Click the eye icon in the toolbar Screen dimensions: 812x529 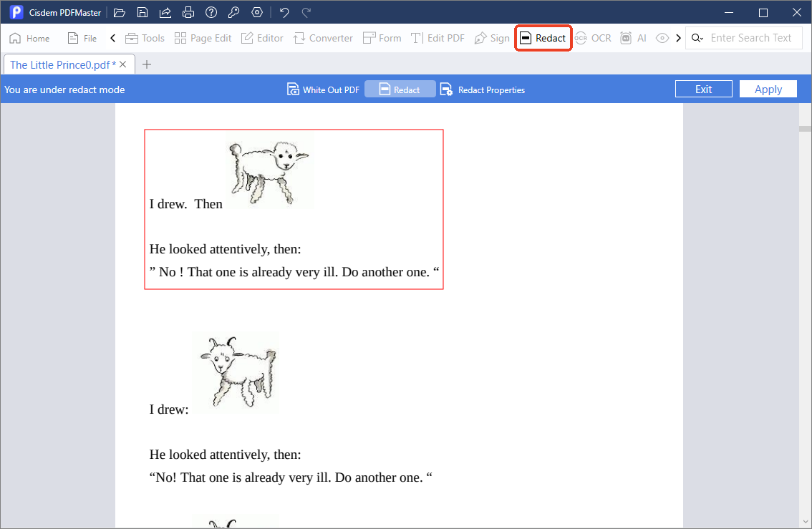click(x=662, y=39)
